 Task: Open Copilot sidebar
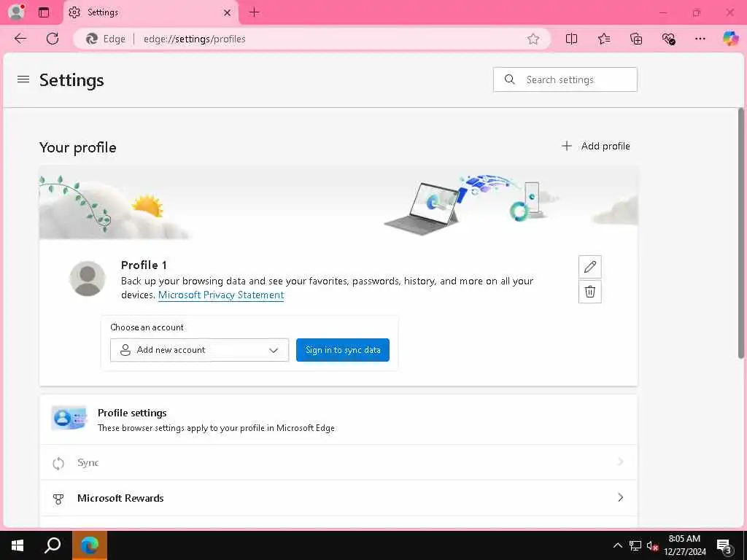click(730, 39)
